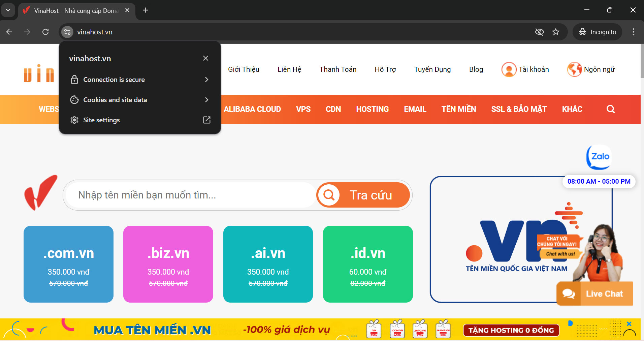Screen dimensions: 644x341
Task: Click the browser back arrow
Action: pos(9,32)
